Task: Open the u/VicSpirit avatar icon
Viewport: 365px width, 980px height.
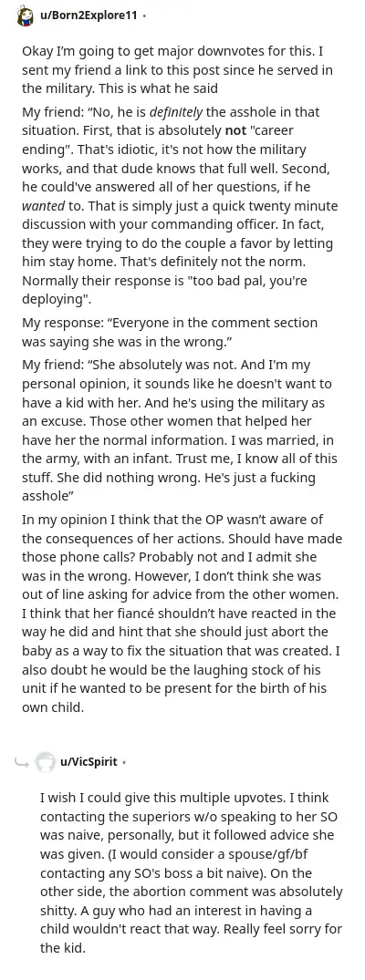Action: [45, 762]
